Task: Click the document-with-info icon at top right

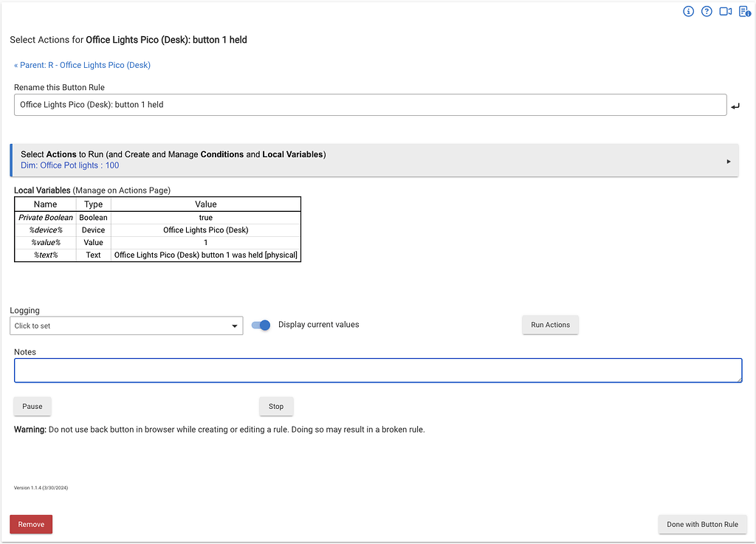Action: (744, 11)
